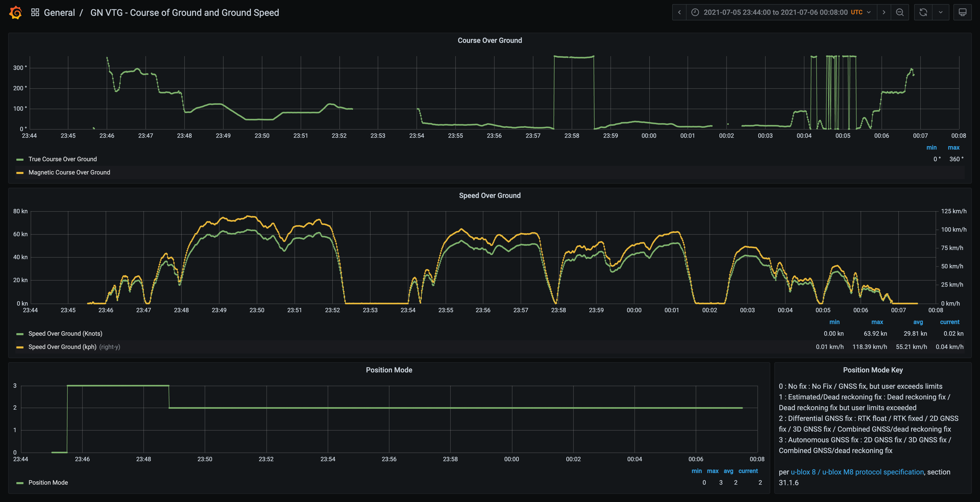Shift time range forward with right arrow
Viewport: 980px width, 502px height.
click(884, 12)
